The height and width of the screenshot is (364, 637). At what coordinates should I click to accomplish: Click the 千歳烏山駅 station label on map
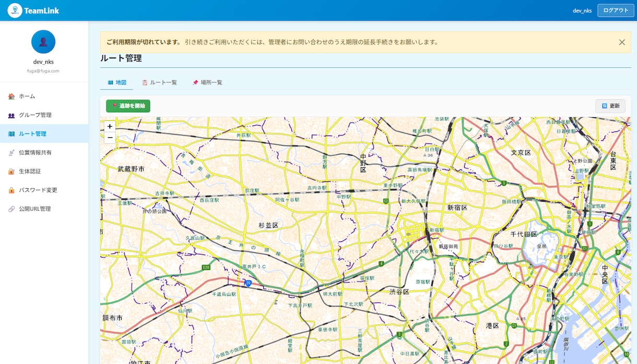pos(224,294)
